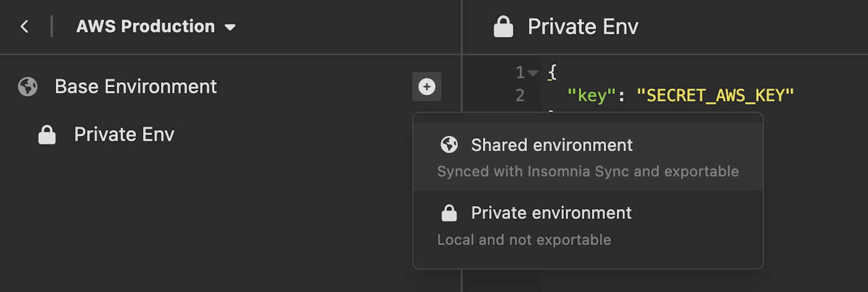The height and width of the screenshot is (292, 868).
Task: Click the lock icon in Private environment option
Action: click(x=449, y=213)
